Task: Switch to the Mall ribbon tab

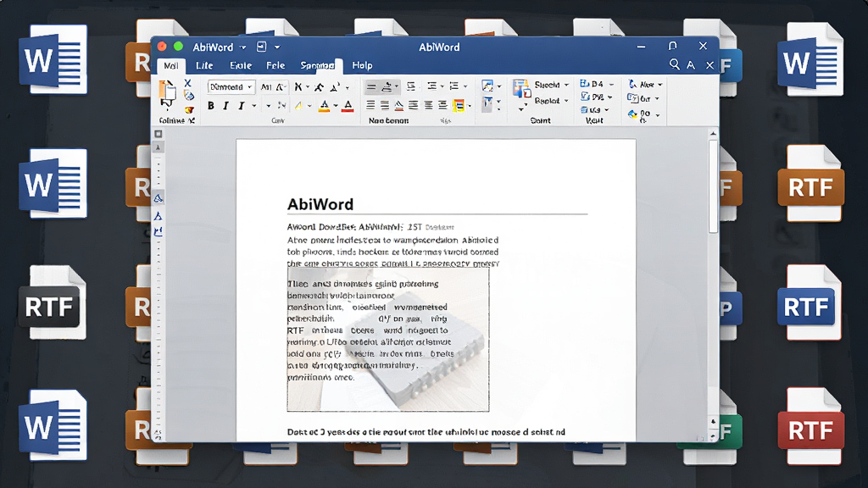Action: (171, 65)
